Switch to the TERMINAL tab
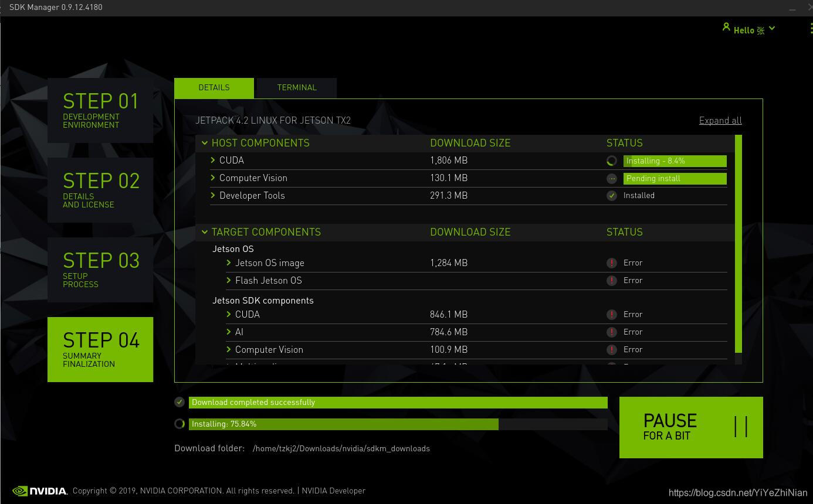 [297, 88]
